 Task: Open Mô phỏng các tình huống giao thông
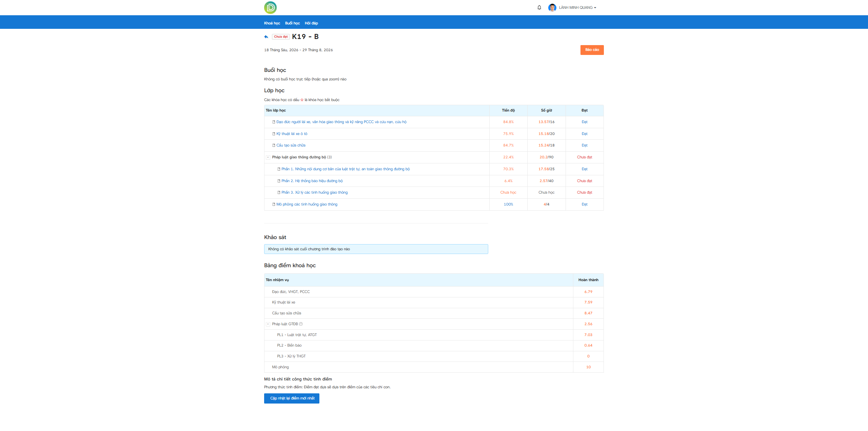[307, 204]
